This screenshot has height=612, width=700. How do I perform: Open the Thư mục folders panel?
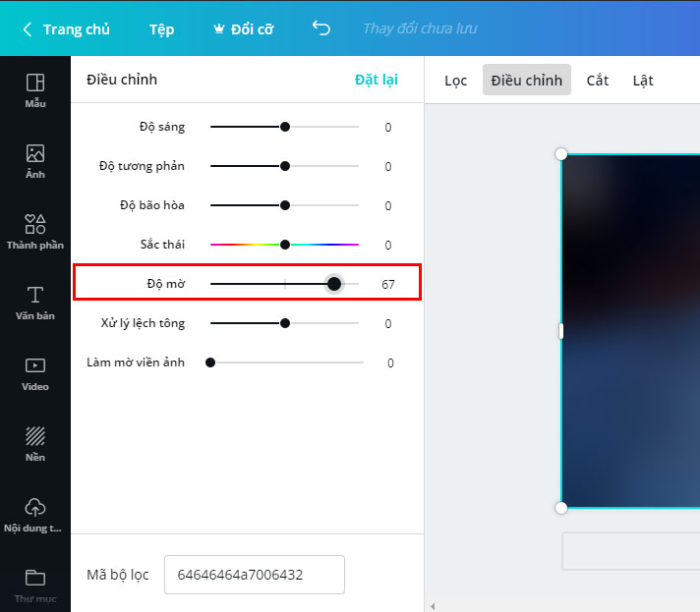click(x=35, y=584)
